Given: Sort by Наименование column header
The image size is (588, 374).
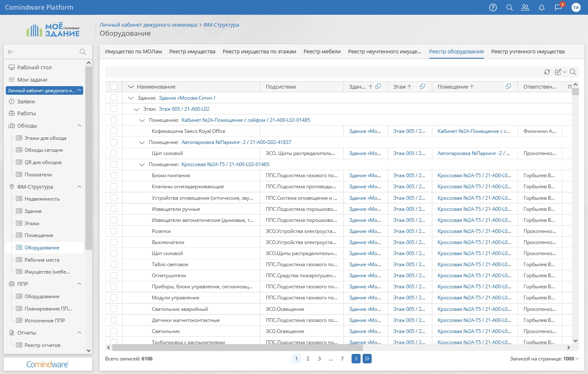Looking at the screenshot, I should [156, 87].
